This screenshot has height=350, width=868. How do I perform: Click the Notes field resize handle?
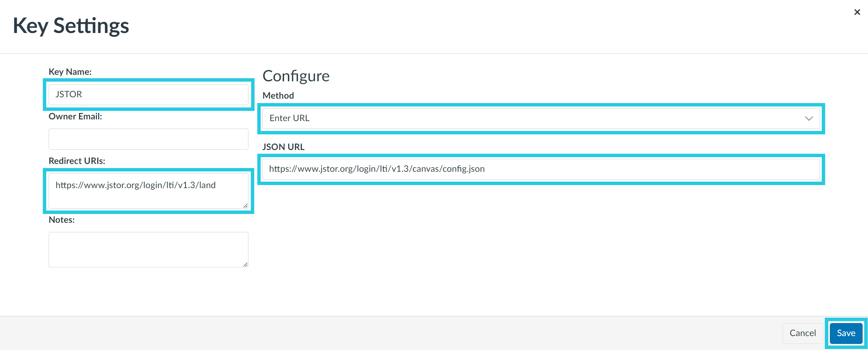[245, 265]
